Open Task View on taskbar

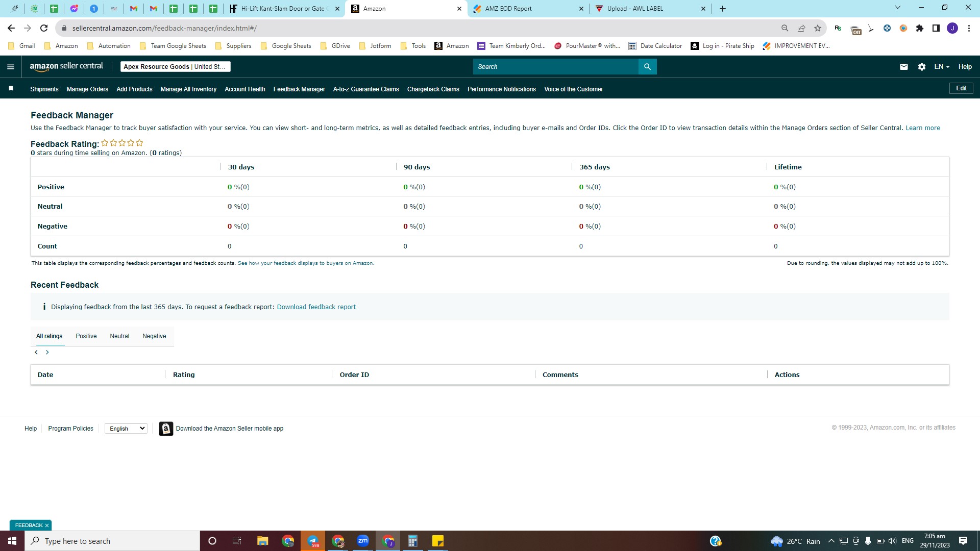tap(237, 541)
